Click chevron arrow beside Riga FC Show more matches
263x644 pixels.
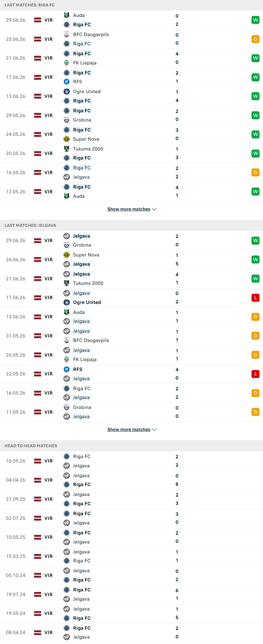(x=154, y=209)
